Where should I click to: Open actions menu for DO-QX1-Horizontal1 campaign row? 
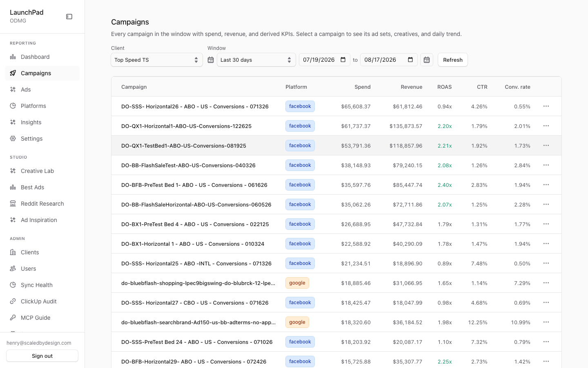click(x=546, y=126)
